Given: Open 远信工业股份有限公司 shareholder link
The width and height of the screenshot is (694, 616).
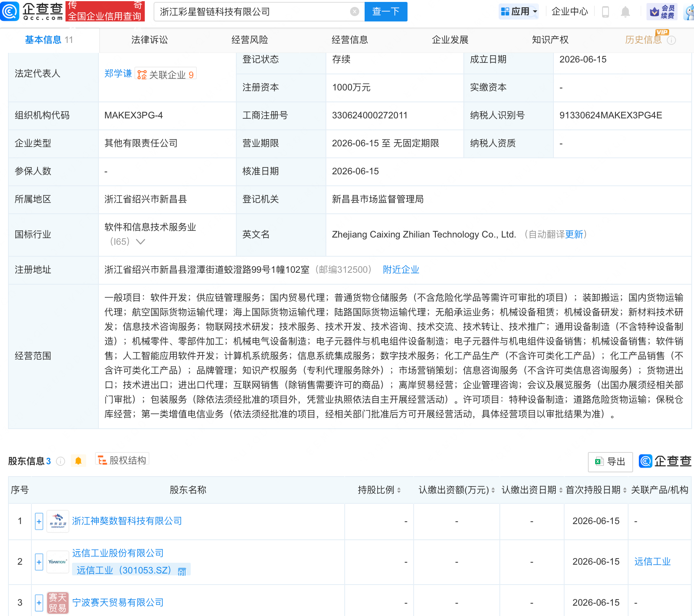Looking at the screenshot, I should pos(118,553).
